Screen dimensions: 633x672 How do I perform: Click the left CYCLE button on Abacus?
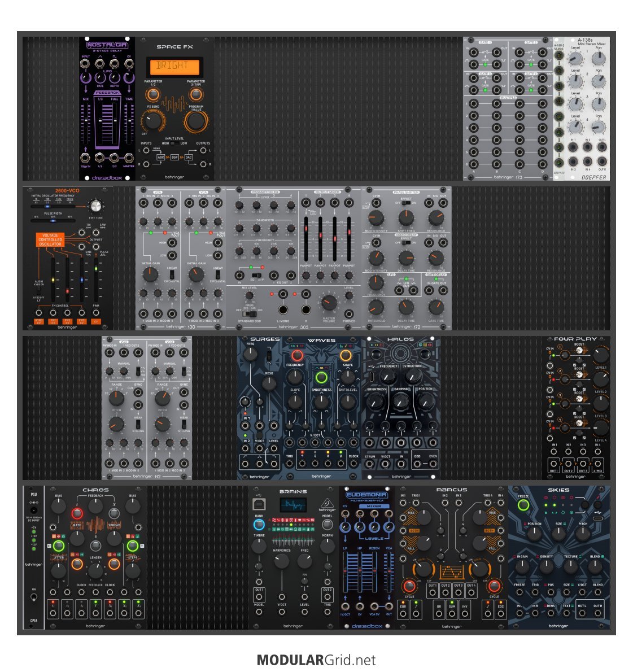click(409, 586)
